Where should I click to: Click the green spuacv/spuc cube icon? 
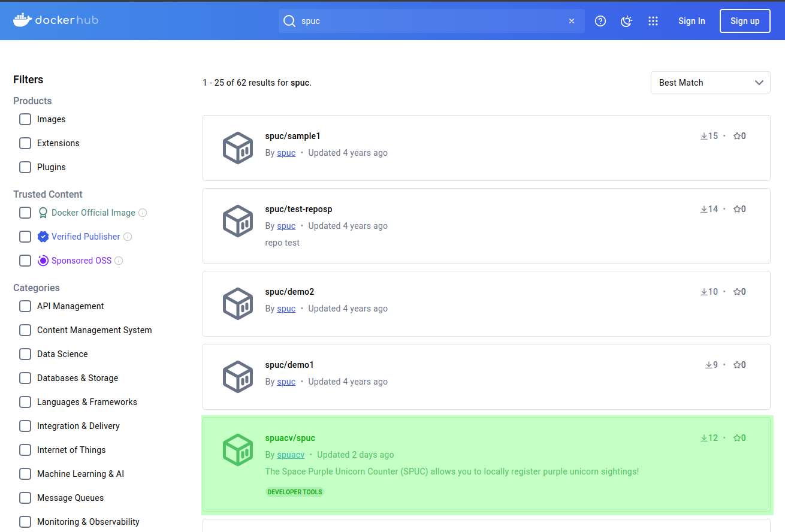pos(238,450)
